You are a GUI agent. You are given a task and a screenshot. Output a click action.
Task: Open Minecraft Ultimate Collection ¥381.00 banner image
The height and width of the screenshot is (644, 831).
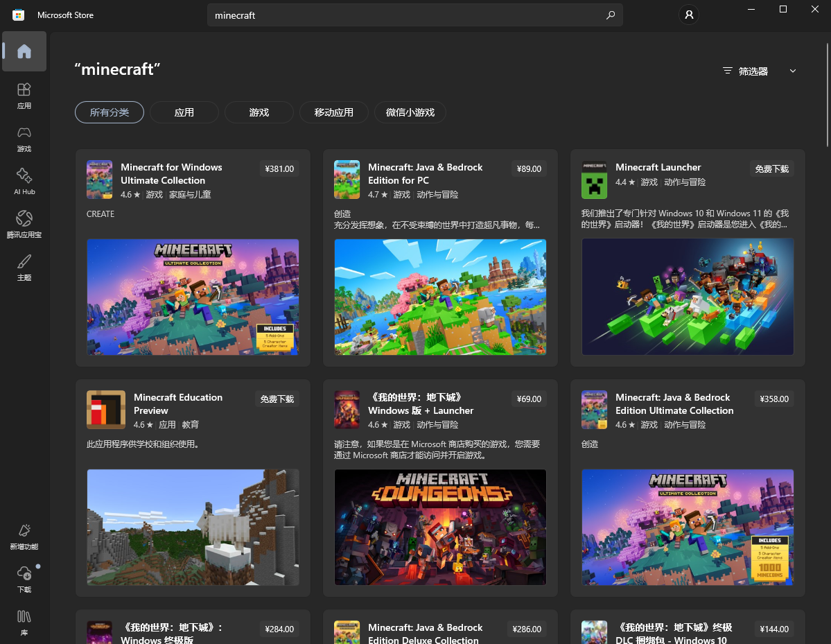pos(193,297)
